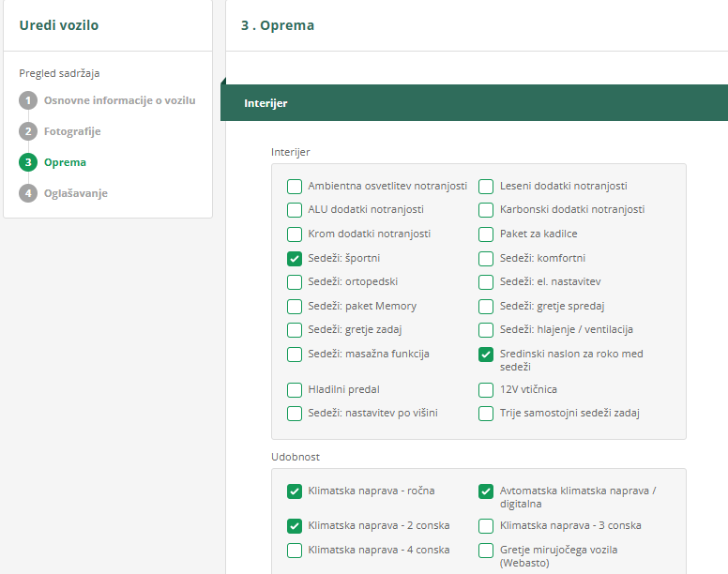Uncheck Avtomatska klimatska naprava / digitalna
Screen dimensions: 728x574
pyautogui.click(x=486, y=491)
